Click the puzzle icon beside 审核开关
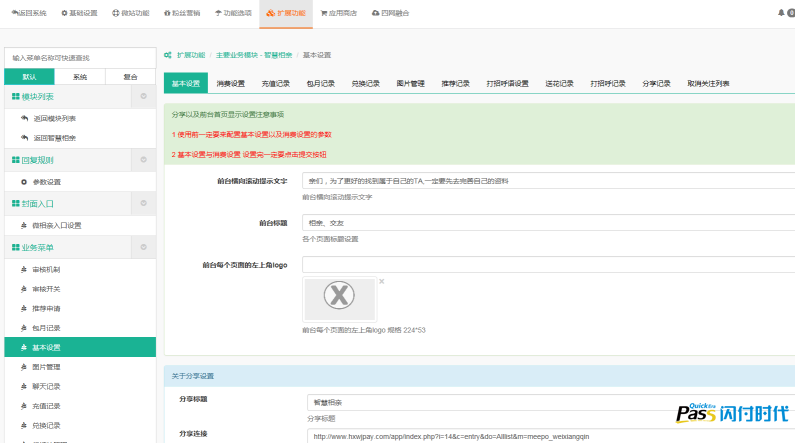 pos(24,289)
